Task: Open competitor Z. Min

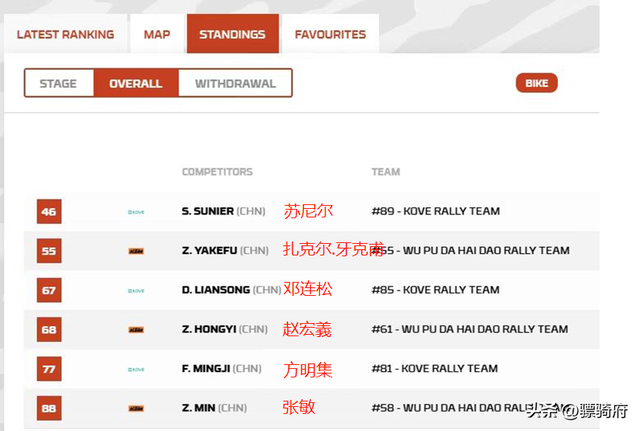Action: tap(214, 408)
